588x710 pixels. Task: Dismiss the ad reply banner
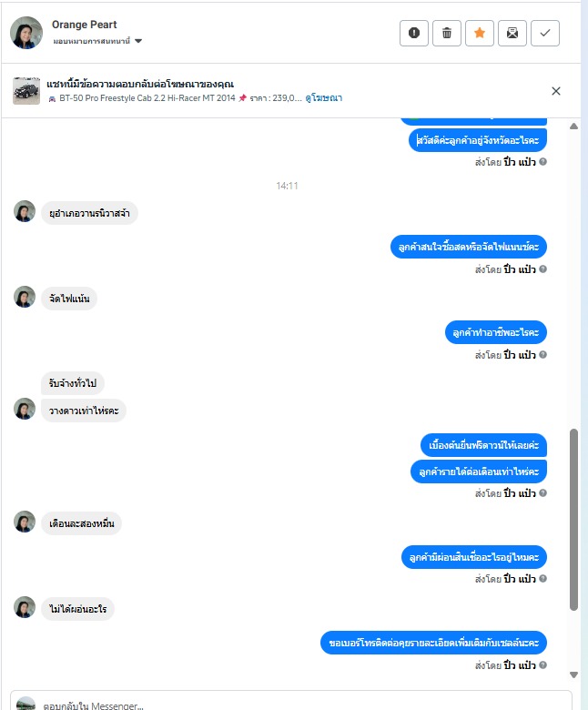(556, 91)
